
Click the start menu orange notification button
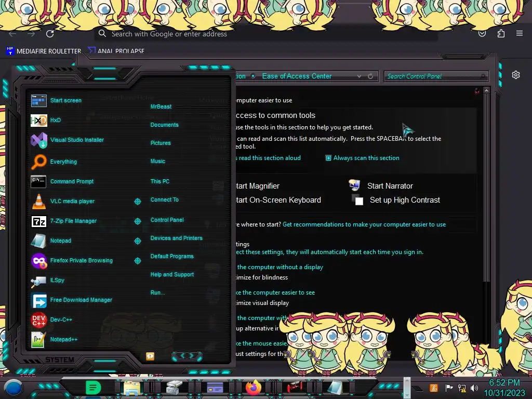point(150,356)
